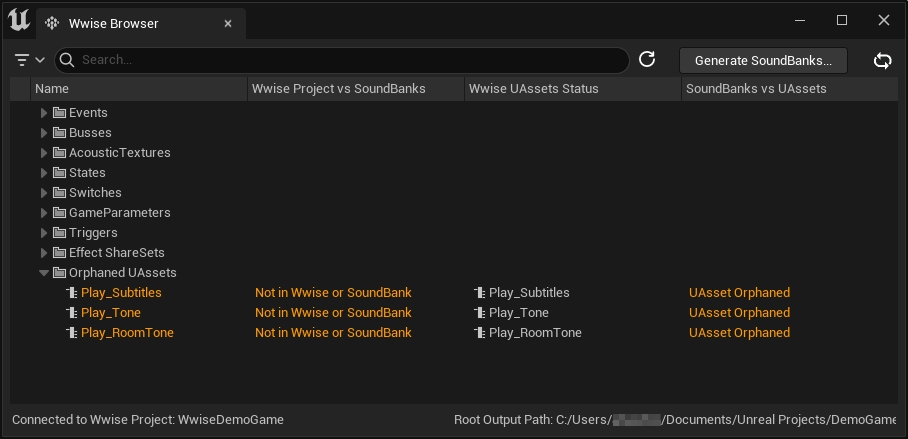Click the Unreal Engine logo icon

[18, 20]
